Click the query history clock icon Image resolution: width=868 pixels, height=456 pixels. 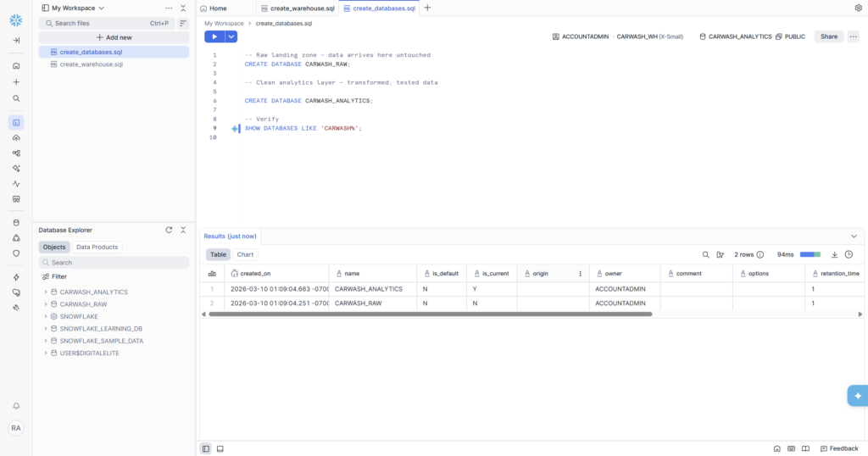click(849, 254)
